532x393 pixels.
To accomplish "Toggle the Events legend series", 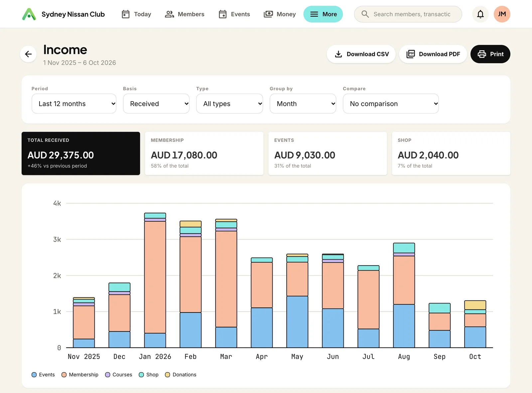I will click(x=43, y=375).
